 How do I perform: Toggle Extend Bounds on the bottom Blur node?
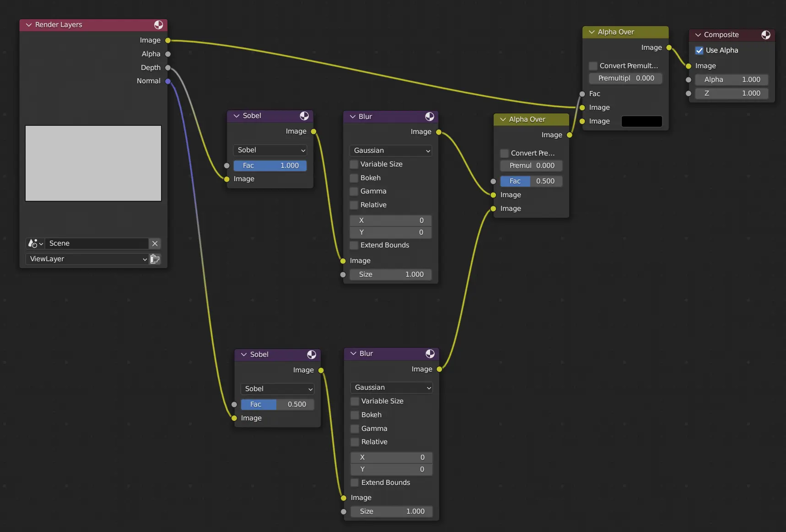pos(354,483)
